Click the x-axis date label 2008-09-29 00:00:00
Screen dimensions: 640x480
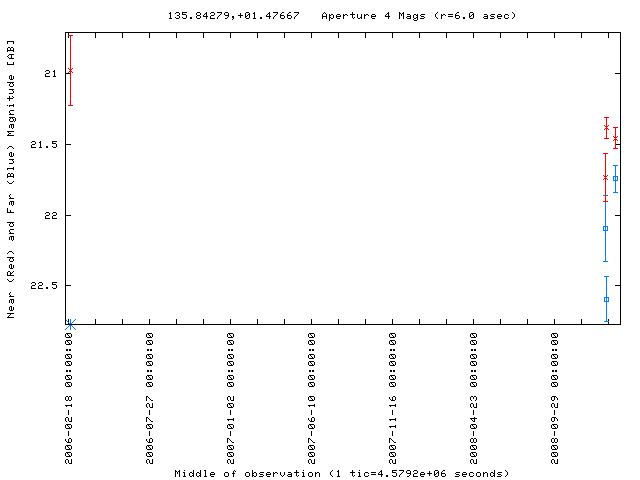[x=554, y=398]
